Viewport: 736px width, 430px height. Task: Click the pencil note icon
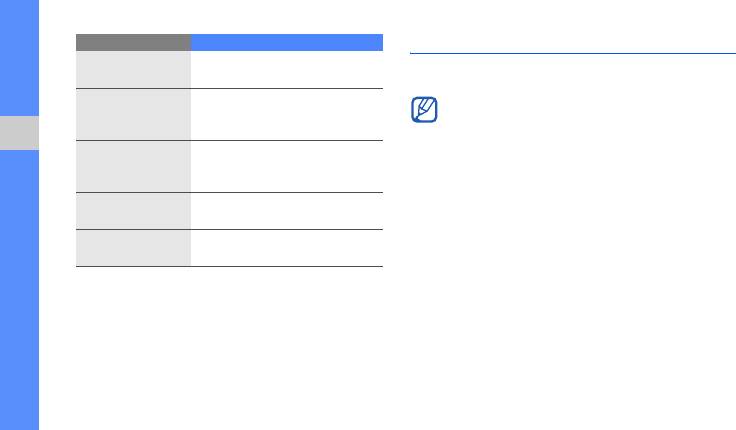tap(424, 111)
